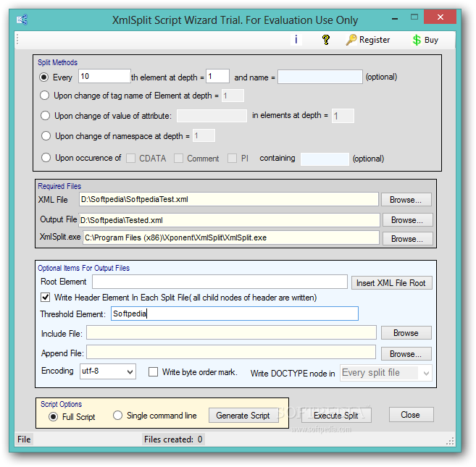
Task: Click the Generate Script button
Action: coord(243,415)
